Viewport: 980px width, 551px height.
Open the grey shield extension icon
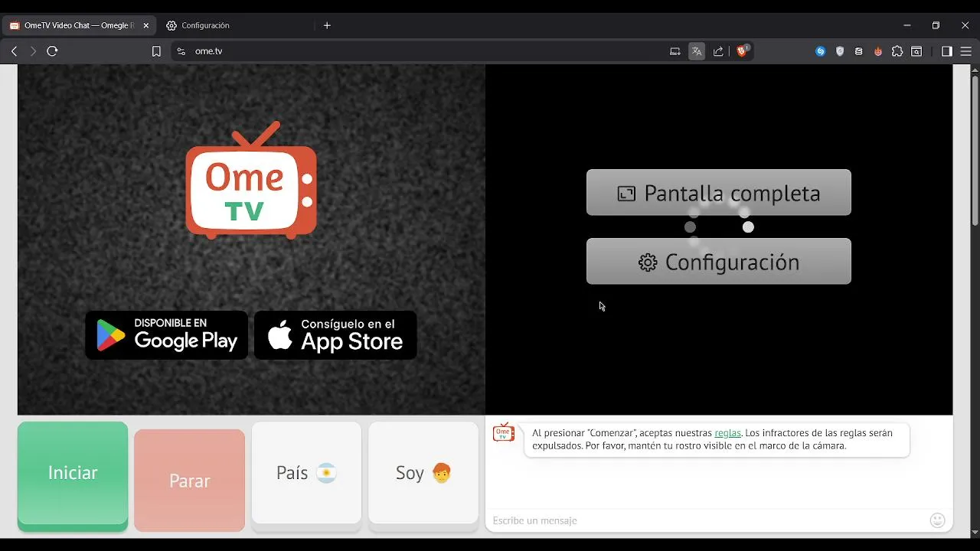tap(840, 51)
